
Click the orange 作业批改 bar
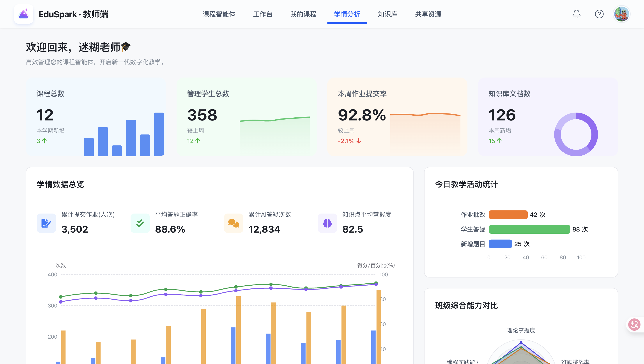point(508,214)
